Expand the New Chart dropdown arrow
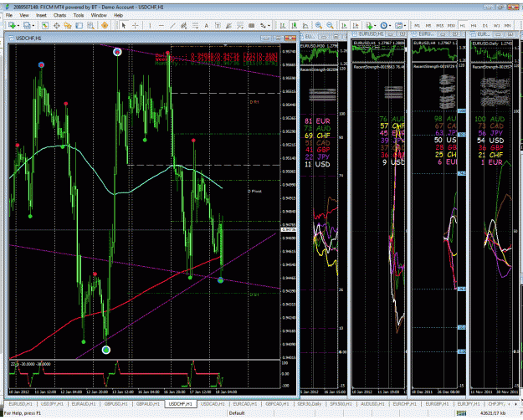 pyautogui.click(x=18, y=25)
